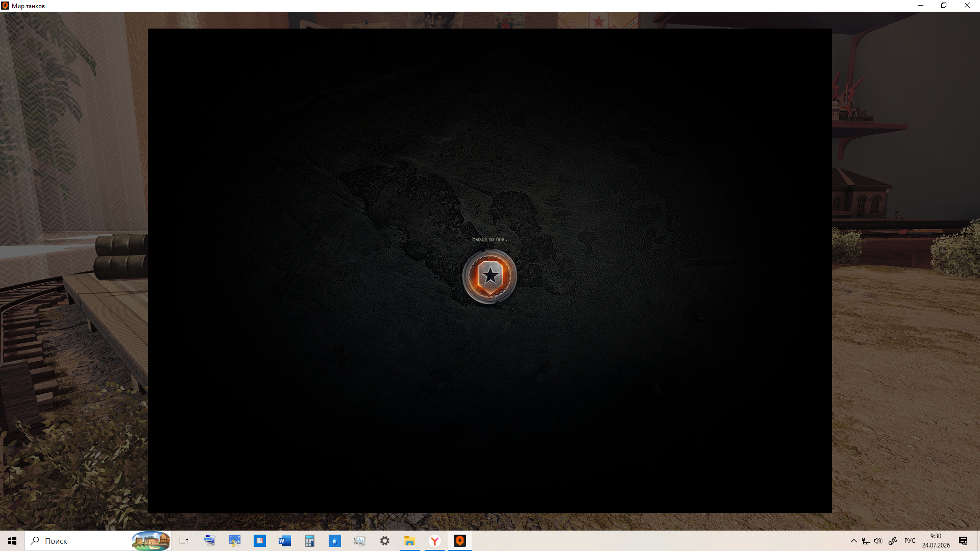Open the Windows Start menu
This screenshot has height=551, width=980.
pos(12,541)
